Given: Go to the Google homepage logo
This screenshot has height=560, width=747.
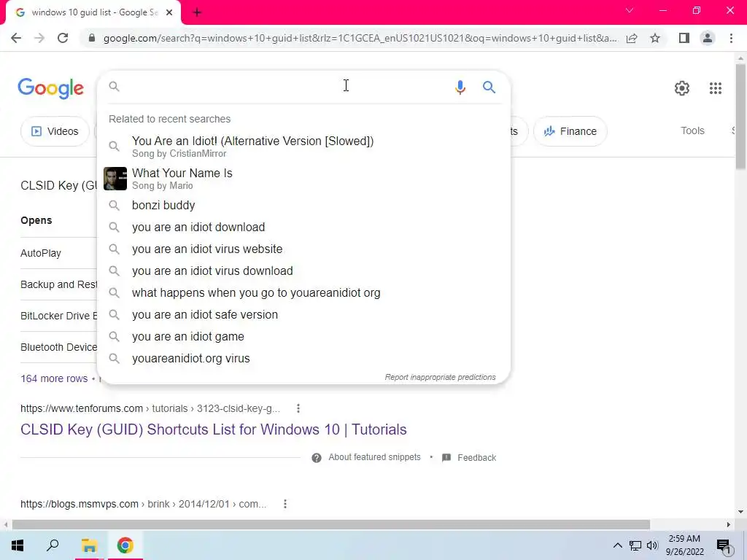Looking at the screenshot, I should 51,88.
